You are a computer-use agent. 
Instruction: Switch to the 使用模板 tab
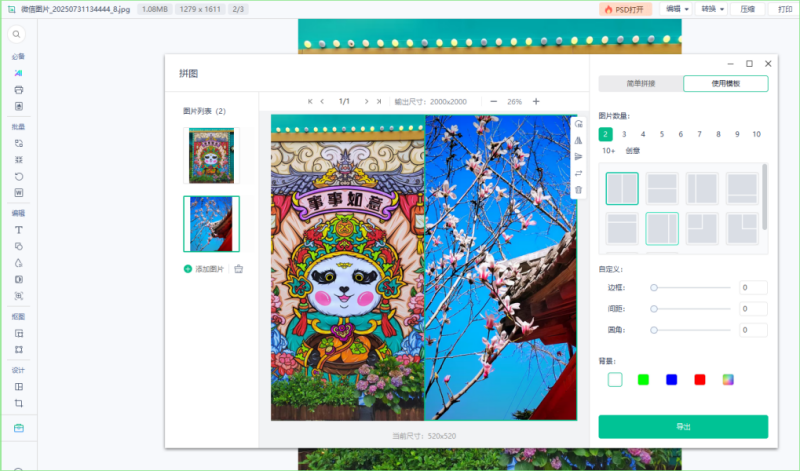(x=726, y=84)
